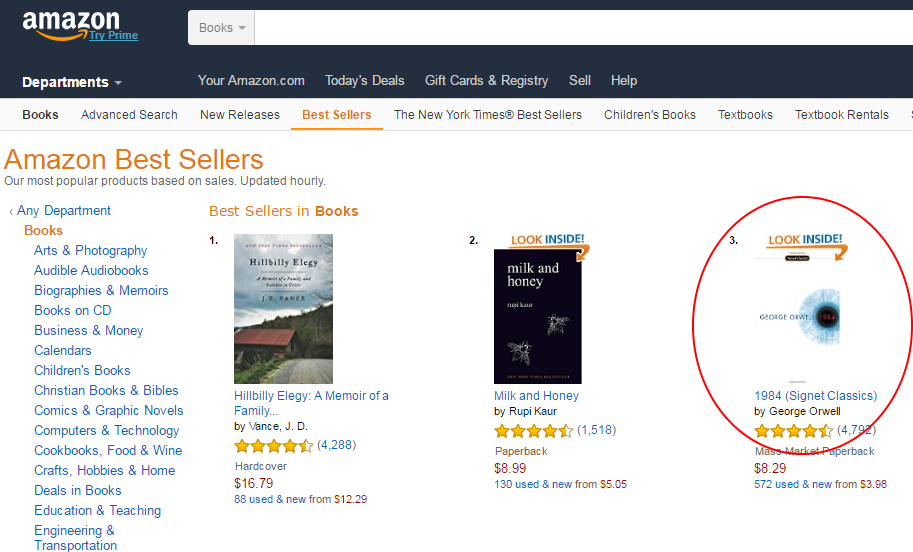View the 4,288 reviews for Hillbilly Elegy
Screen dimensions: 913x552
click(336, 445)
